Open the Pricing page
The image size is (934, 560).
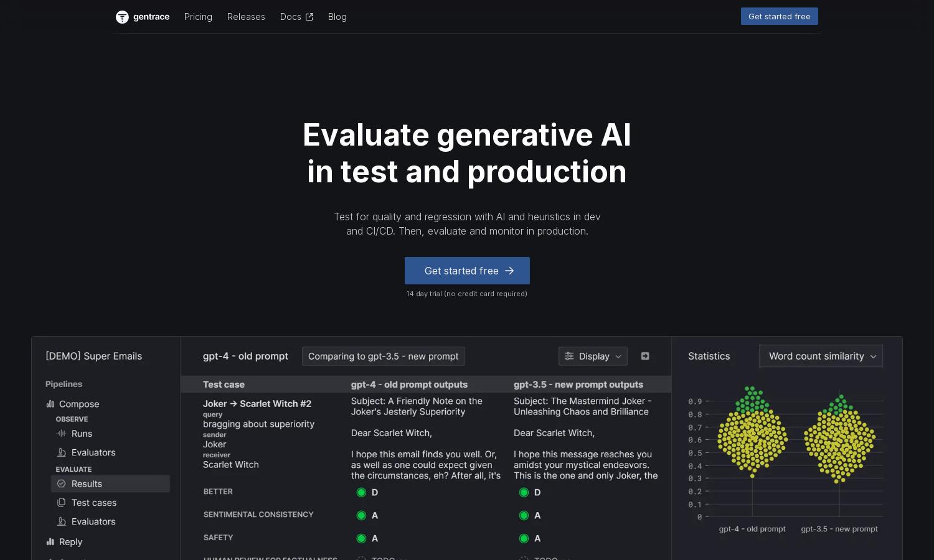click(198, 17)
